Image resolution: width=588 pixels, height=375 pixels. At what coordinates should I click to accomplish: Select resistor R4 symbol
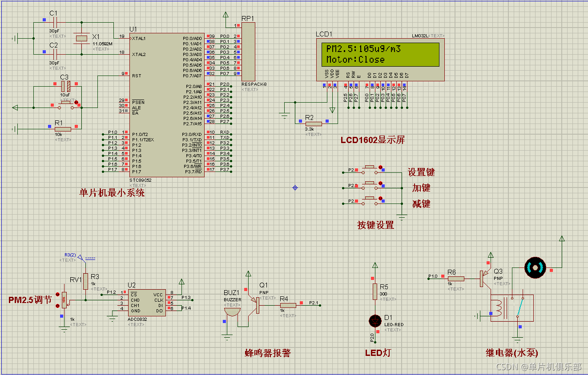point(288,305)
